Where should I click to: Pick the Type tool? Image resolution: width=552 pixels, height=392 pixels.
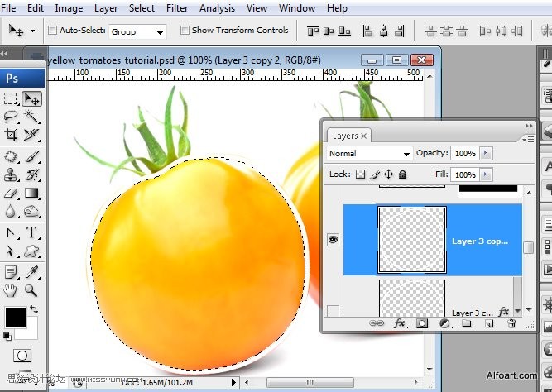click(x=31, y=232)
